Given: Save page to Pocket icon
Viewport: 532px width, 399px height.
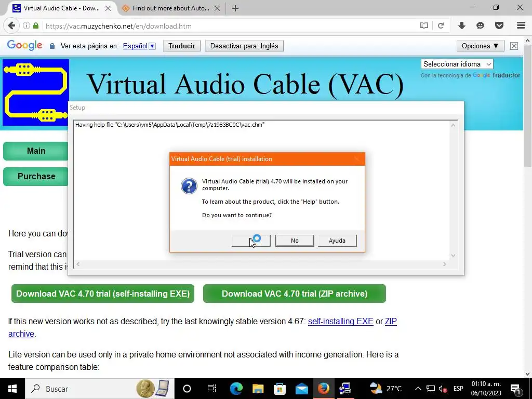Looking at the screenshot, I should [x=499, y=26].
